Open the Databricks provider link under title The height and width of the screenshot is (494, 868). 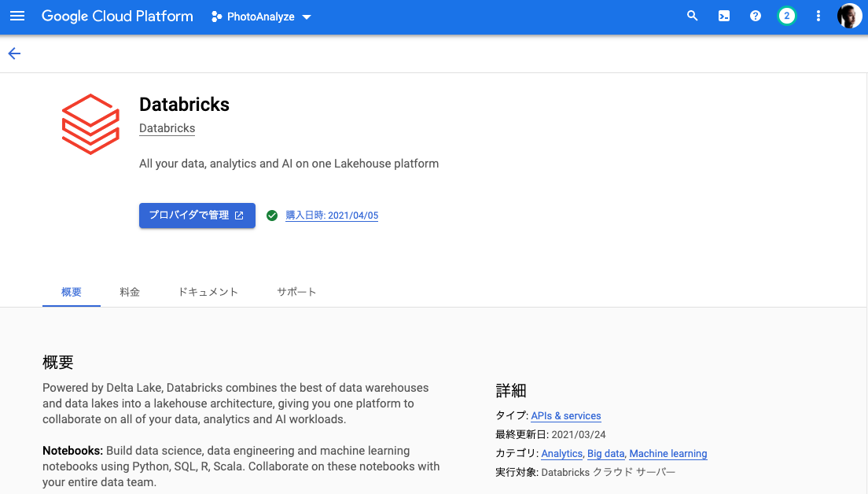point(167,128)
